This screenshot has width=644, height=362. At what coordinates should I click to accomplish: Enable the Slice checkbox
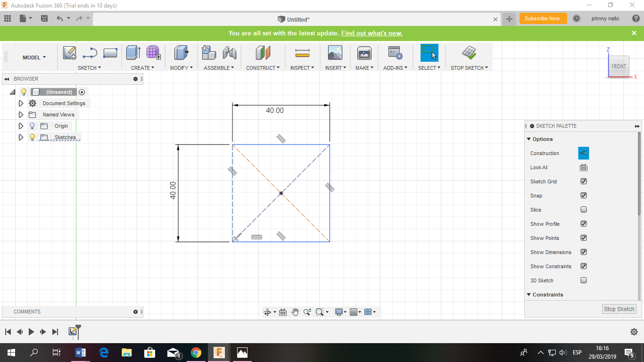584,210
